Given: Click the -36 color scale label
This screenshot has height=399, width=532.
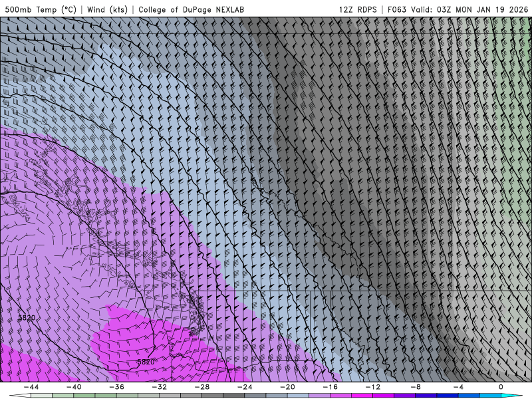Looking at the screenshot, I should (x=116, y=387).
